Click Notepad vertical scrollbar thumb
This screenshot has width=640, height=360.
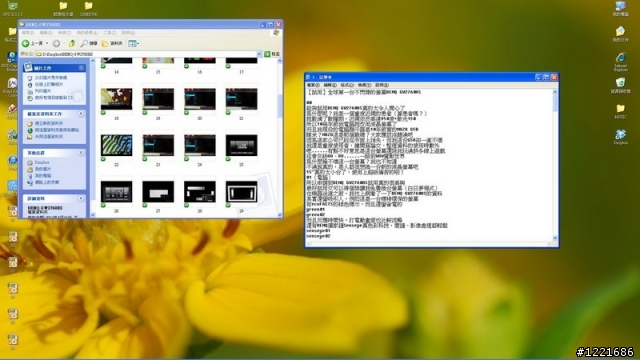point(555,104)
